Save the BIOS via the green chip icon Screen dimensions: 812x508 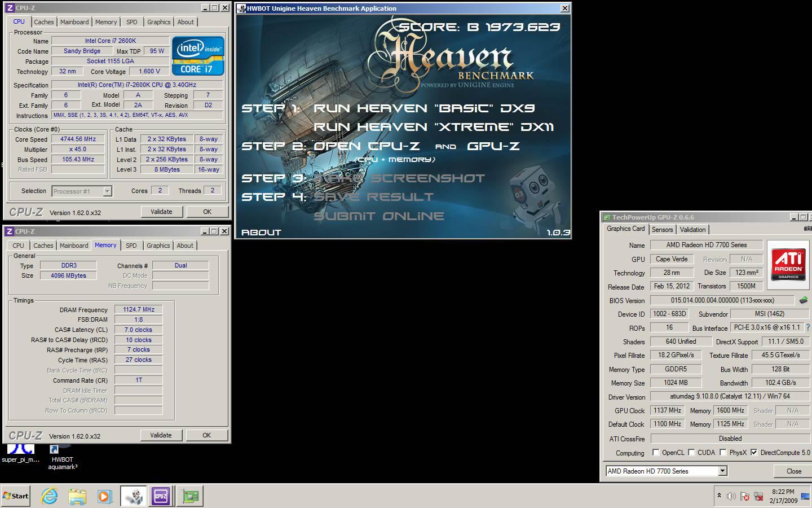pos(803,300)
